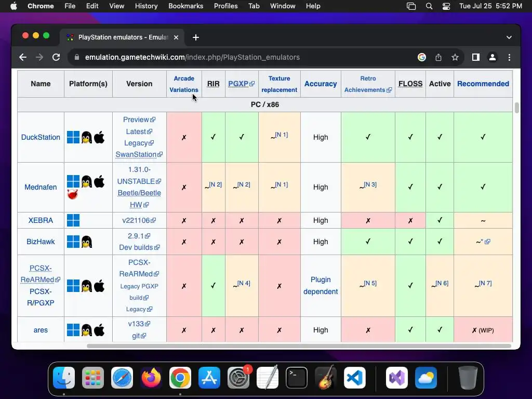Open SwanStation version link

pyautogui.click(x=139, y=154)
